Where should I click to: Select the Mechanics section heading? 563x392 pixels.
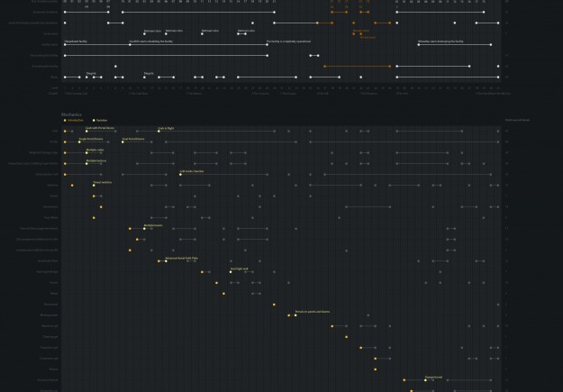pyautogui.click(x=71, y=114)
